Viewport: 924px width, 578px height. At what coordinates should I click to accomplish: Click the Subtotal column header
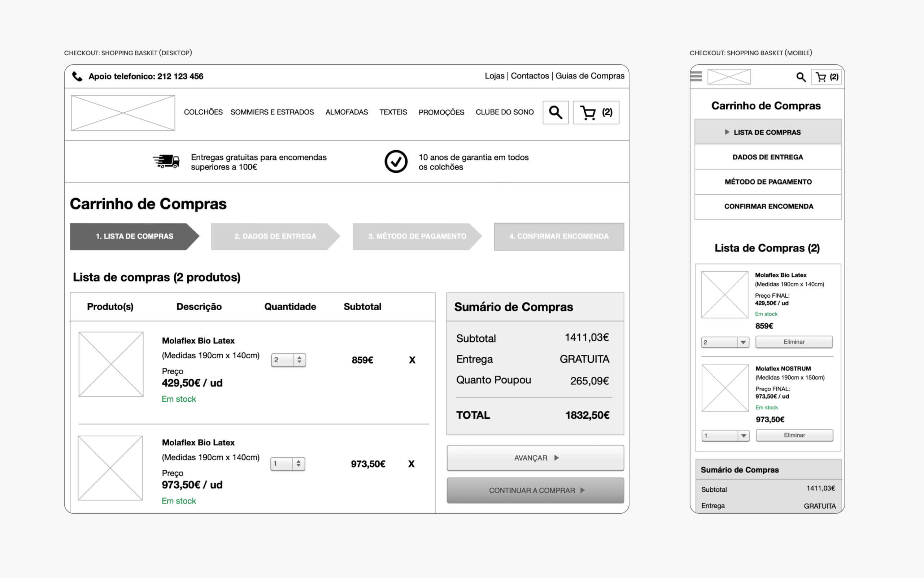coord(362,307)
